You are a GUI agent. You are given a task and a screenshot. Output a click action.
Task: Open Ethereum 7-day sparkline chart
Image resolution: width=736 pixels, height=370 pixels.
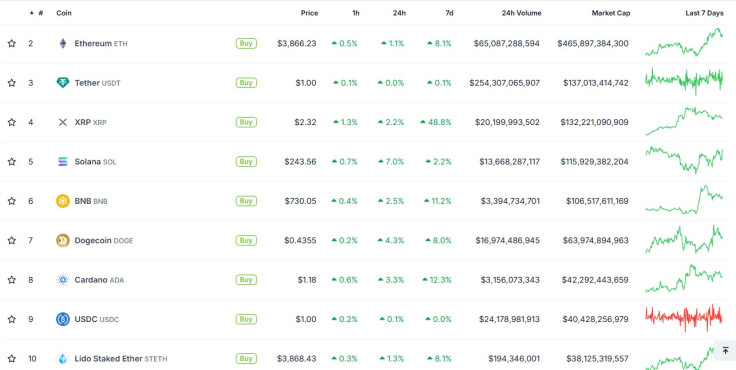pos(684,42)
